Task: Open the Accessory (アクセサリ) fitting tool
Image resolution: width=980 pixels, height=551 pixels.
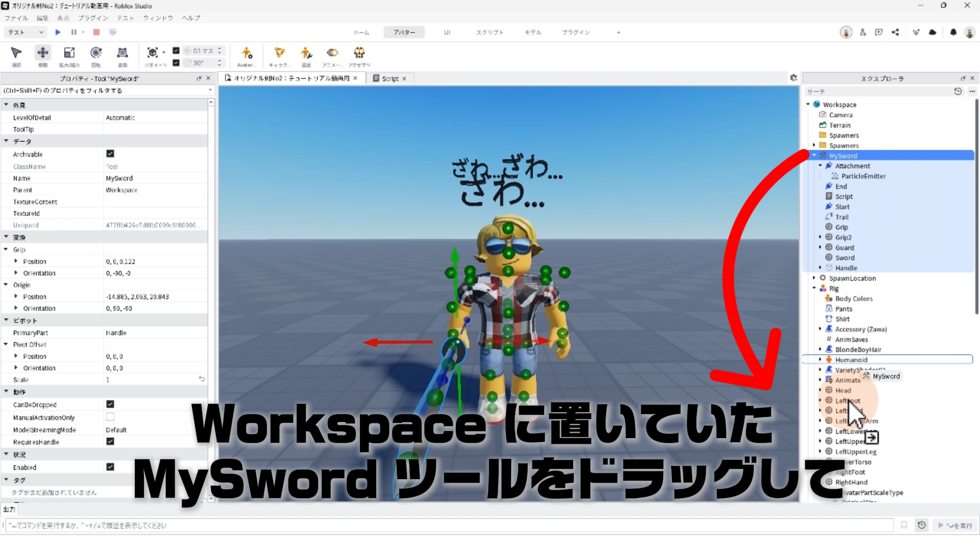Action: pos(359,53)
